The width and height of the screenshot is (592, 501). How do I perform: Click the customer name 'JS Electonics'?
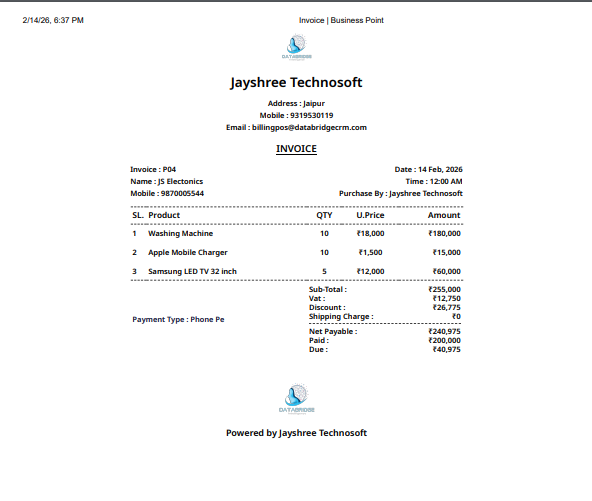180,182
